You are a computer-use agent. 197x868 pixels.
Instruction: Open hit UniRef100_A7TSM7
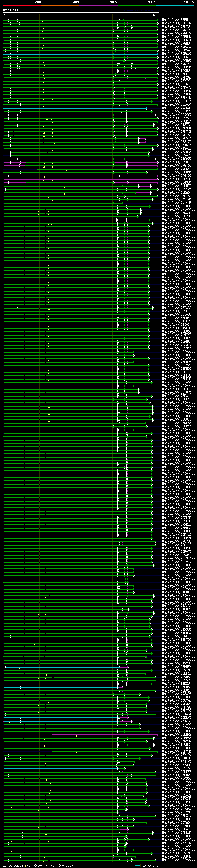177,812
